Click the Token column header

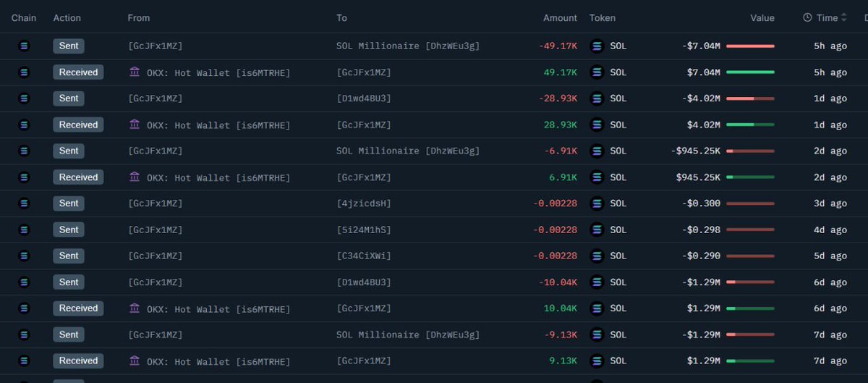[x=603, y=17]
